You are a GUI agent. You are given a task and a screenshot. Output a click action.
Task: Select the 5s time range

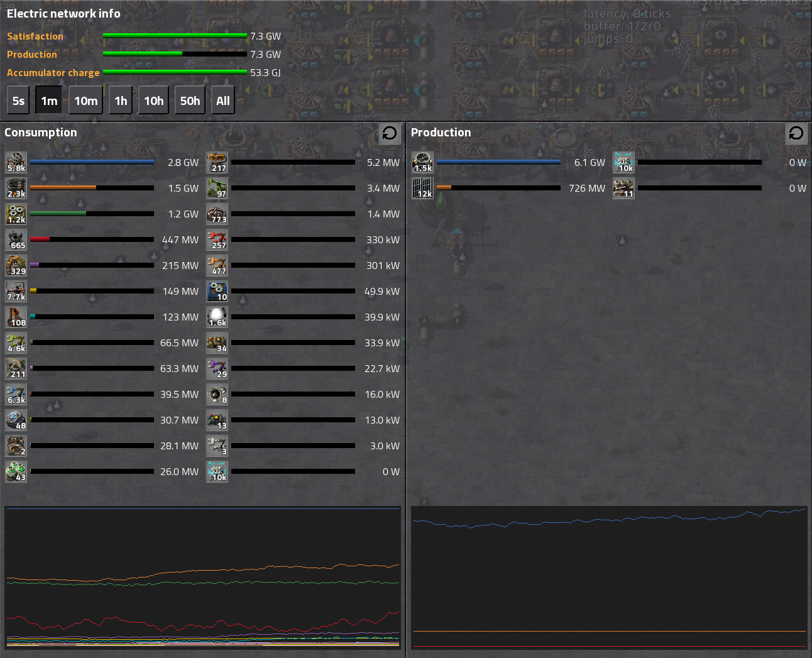pos(18,101)
